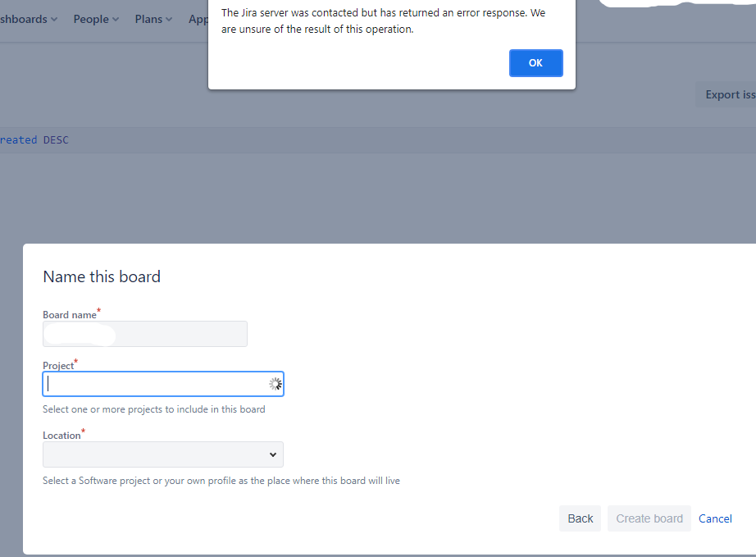The height and width of the screenshot is (557, 756).
Task: Click the 'Project' field label
Action: point(58,366)
